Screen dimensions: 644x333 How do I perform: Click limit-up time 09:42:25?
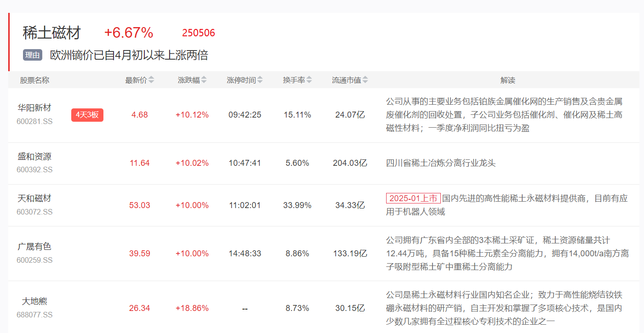click(245, 115)
